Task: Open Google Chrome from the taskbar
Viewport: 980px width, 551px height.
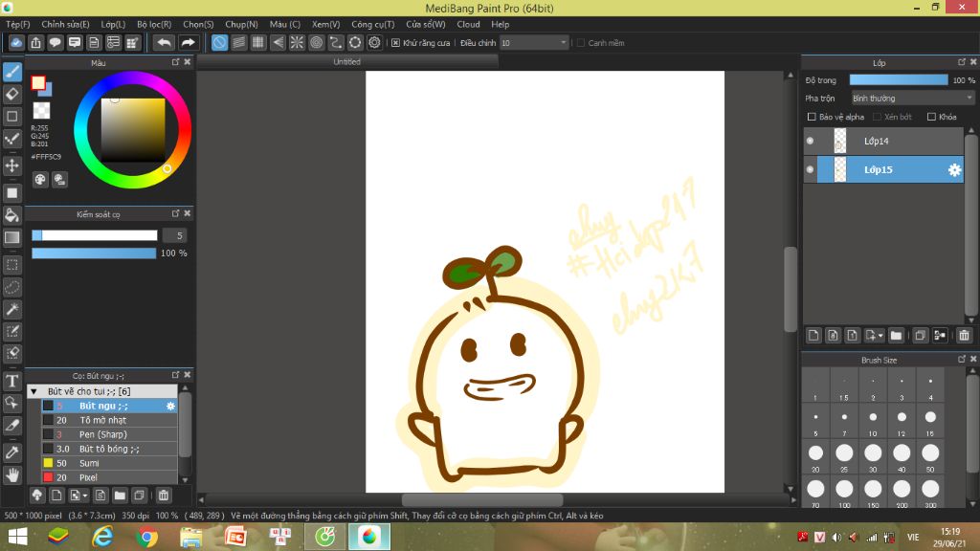Action: click(x=146, y=537)
